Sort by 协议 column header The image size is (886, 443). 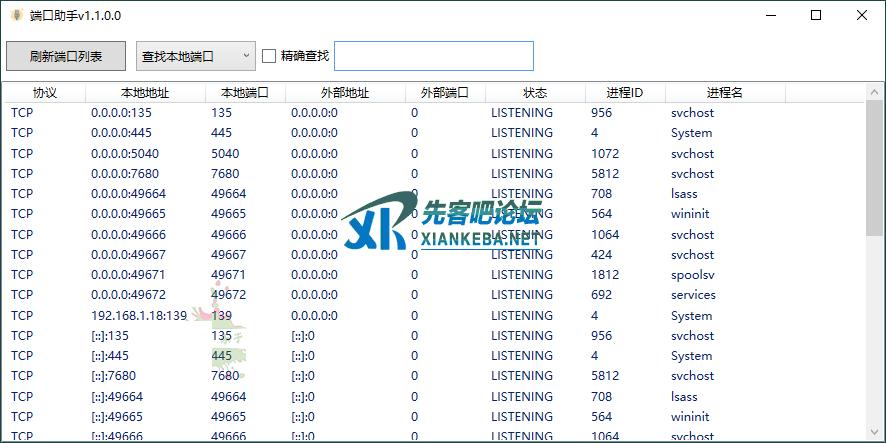point(45,92)
